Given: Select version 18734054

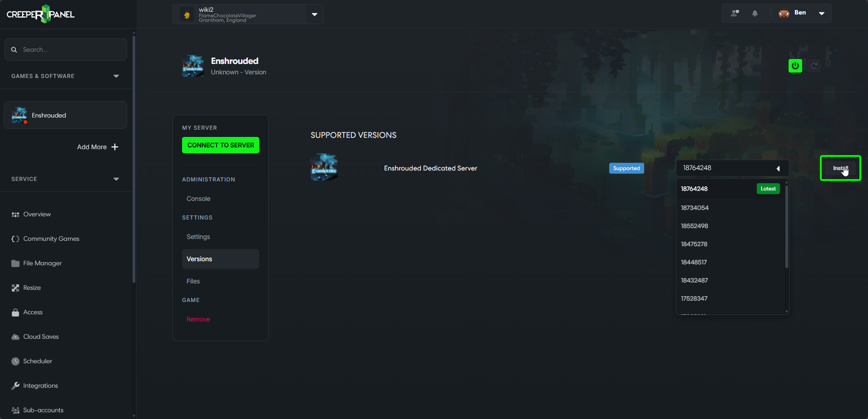Looking at the screenshot, I should click(730, 208).
